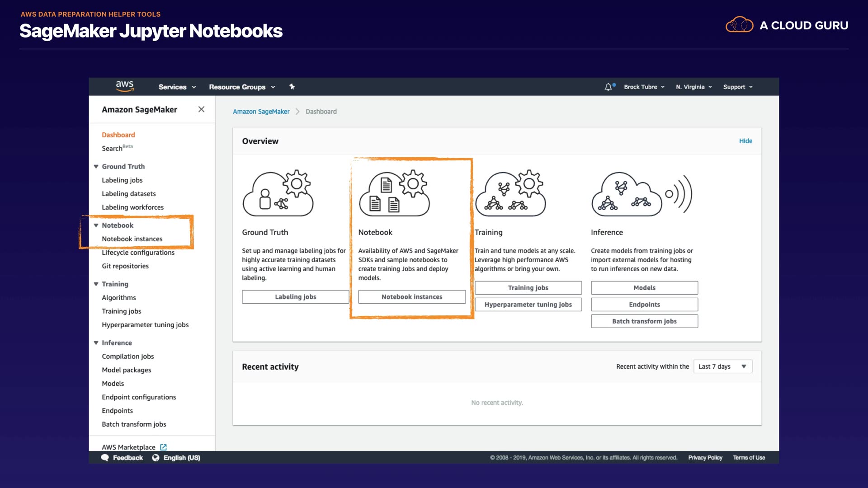Close the Amazon SageMaker sidebar panel
The width and height of the screenshot is (868, 488).
pos(201,109)
